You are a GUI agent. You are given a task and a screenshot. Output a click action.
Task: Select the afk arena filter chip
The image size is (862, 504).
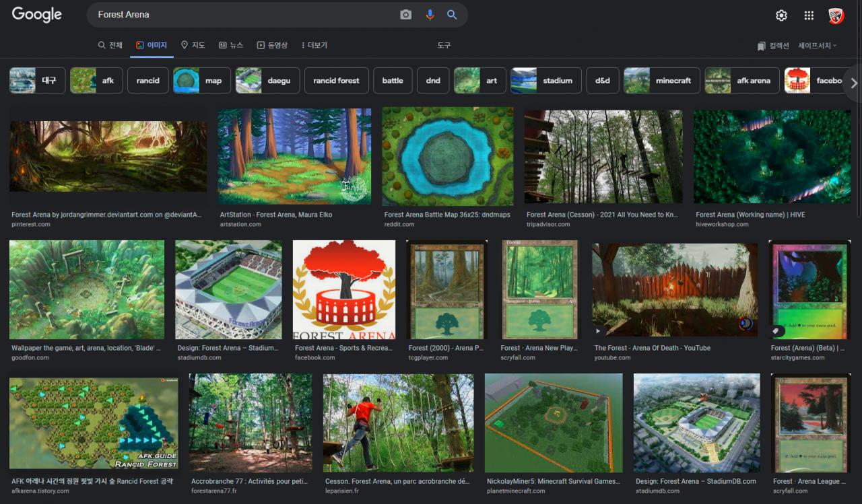coord(742,80)
